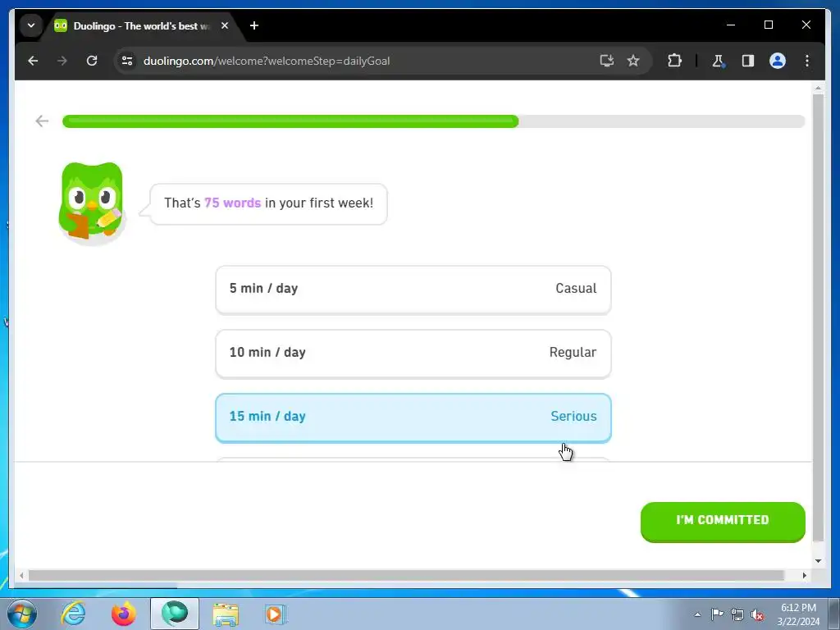840x630 pixels.
Task: Open network tray icon
Action: click(737, 614)
